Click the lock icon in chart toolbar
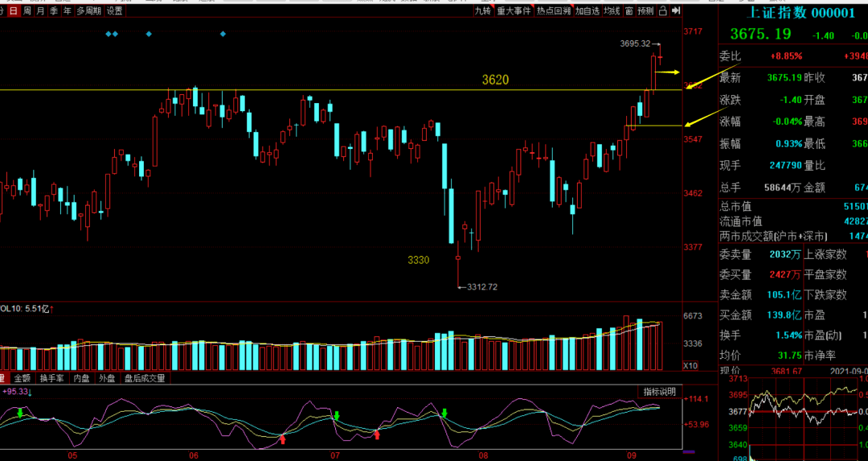 [x=662, y=11]
